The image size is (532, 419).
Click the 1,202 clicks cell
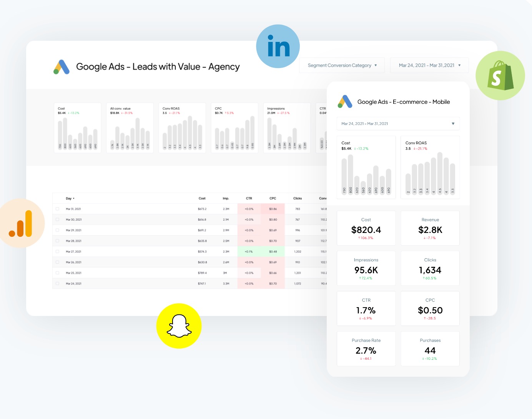pyautogui.click(x=298, y=252)
